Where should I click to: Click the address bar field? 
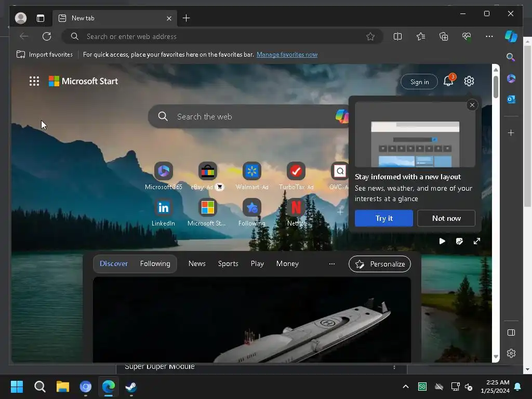[223, 36]
